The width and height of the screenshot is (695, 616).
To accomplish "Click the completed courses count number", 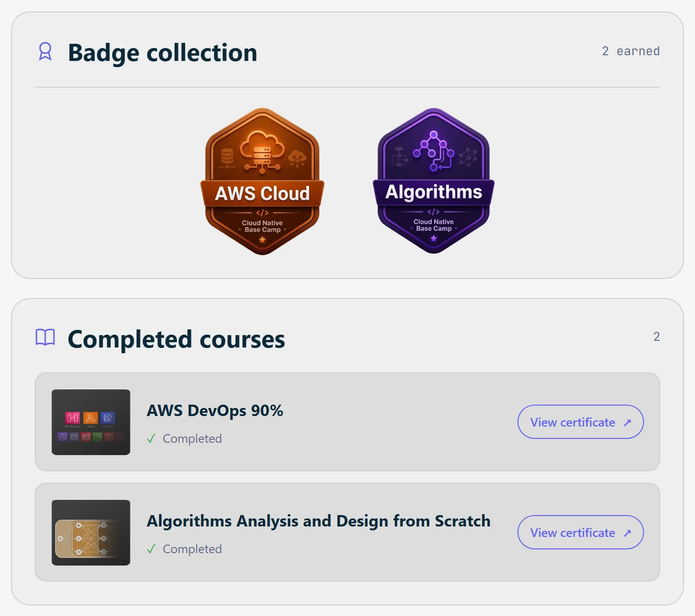I will pos(656,337).
